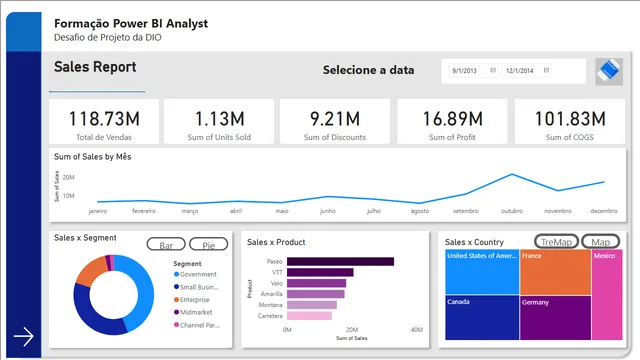The width and height of the screenshot is (640, 360).
Task: Click the Desafio de Projeto da DIO subtitle
Action: tap(108, 38)
